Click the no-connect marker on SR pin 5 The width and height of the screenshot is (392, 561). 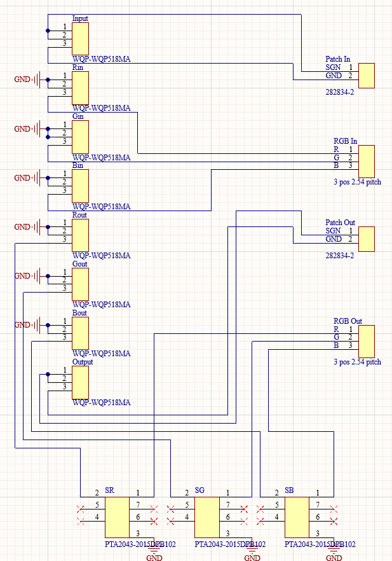coord(81,509)
